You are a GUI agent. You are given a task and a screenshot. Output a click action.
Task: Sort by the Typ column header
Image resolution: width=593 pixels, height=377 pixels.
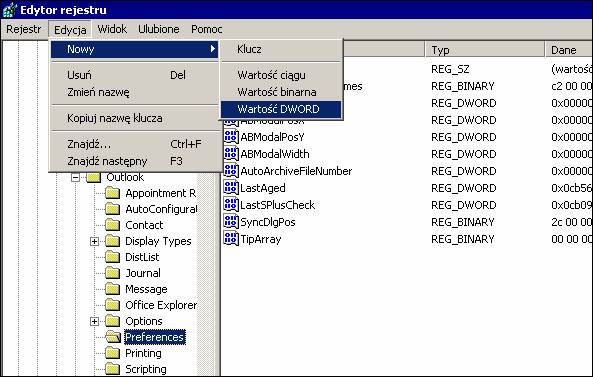[x=485, y=50]
